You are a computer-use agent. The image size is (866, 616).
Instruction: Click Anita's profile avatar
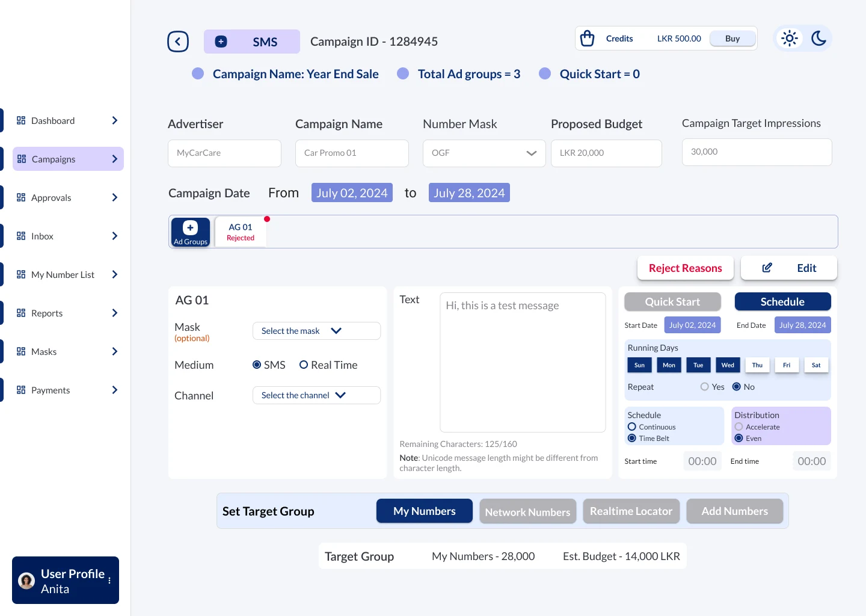(x=26, y=581)
